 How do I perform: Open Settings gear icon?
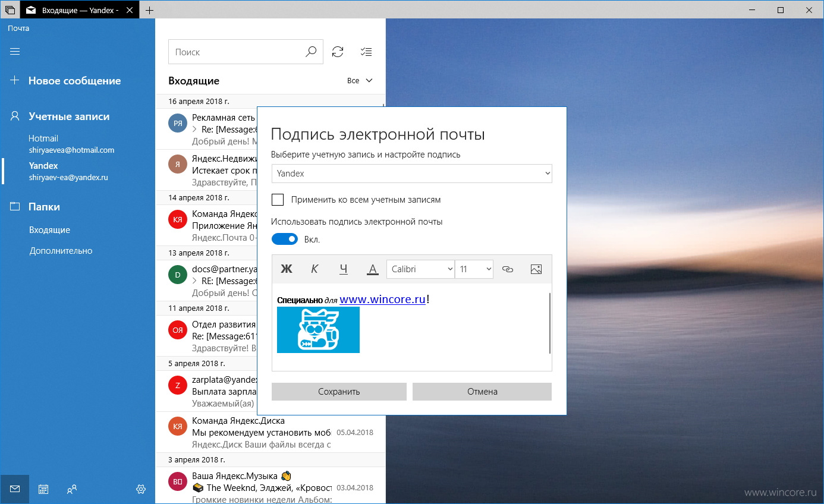[141, 489]
